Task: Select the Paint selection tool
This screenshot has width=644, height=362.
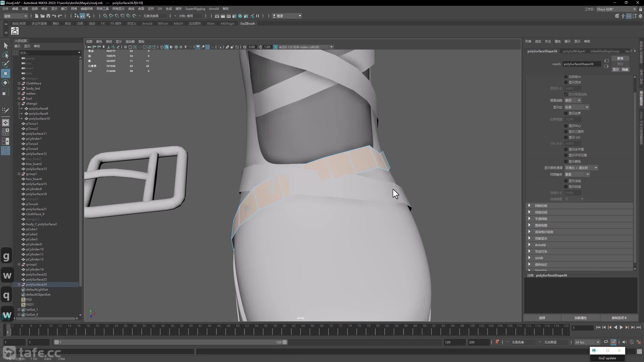Action: coord(6,64)
